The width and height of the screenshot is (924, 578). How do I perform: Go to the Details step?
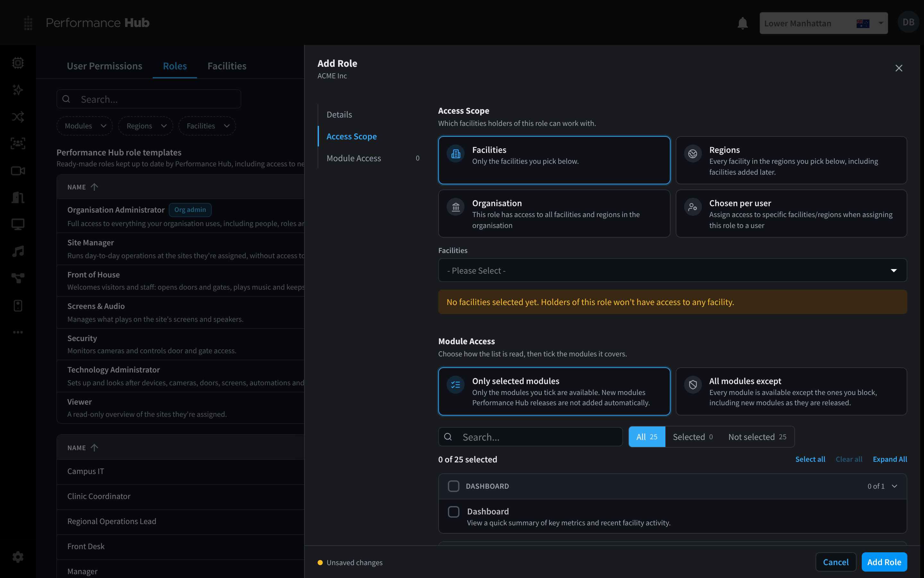[x=339, y=114]
